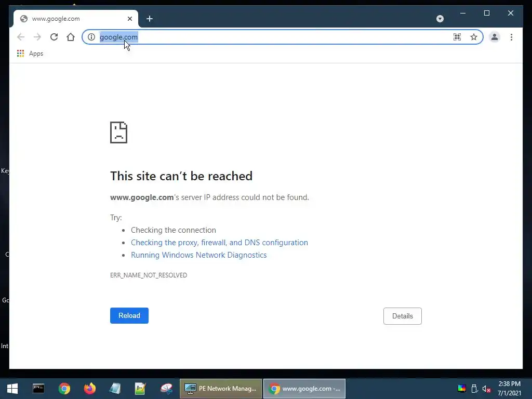Viewport: 532px width, 399px height.
Task: Open the red-and-white taskbar icon beside PE Network Manager
Action: click(x=166, y=389)
